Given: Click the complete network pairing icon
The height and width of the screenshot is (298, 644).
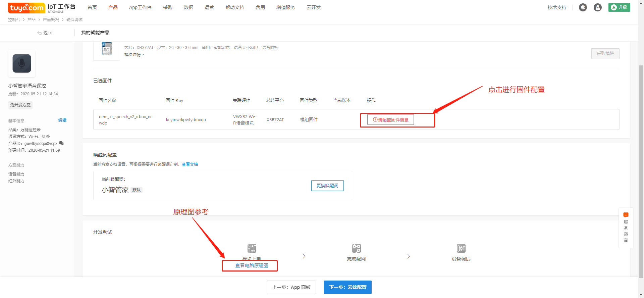Looking at the screenshot, I should point(356,248).
